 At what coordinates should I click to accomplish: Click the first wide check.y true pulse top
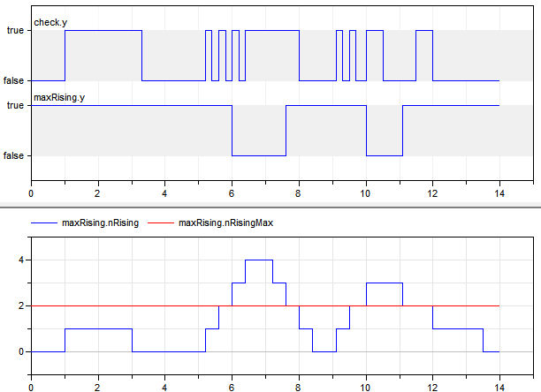click(x=103, y=30)
